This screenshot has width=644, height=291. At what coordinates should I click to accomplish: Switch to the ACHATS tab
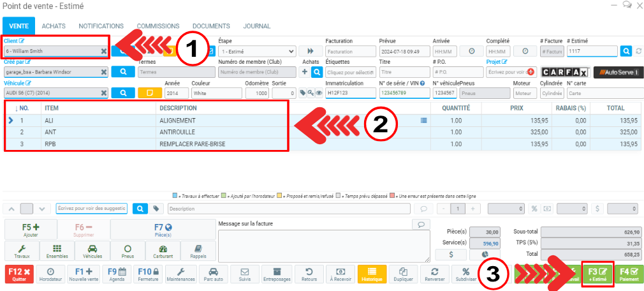point(54,26)
